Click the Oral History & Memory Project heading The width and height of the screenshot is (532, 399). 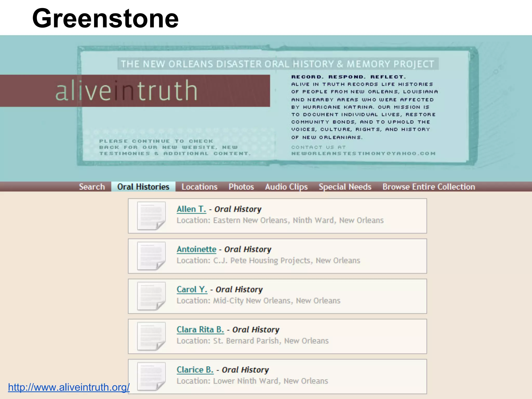(278, 64)
